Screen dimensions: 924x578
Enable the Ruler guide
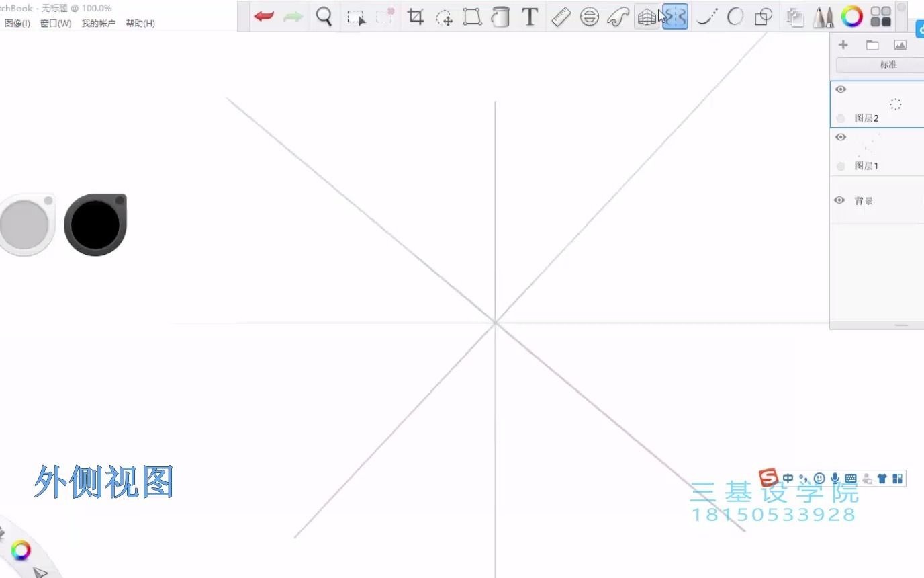561,17
